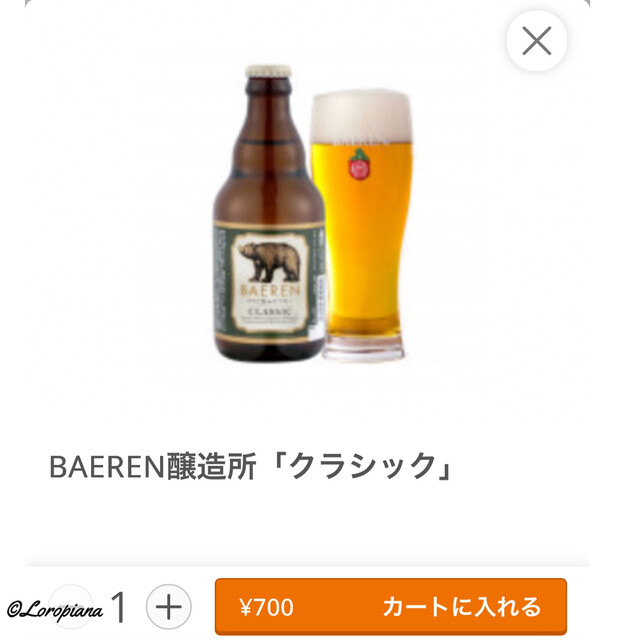Click the bottle cap at top

click(x=268, y=71)
